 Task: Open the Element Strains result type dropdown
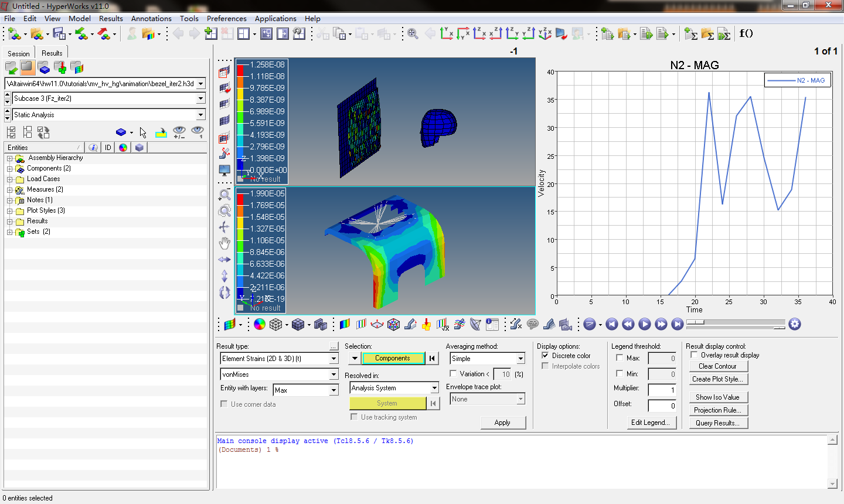(333, 359)
